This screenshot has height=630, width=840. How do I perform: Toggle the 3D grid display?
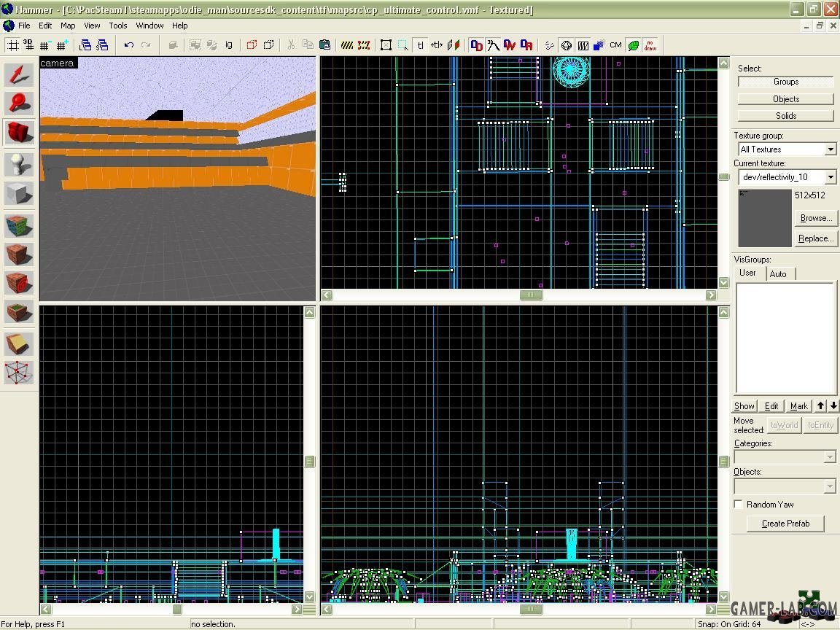[x=28, y=45]
